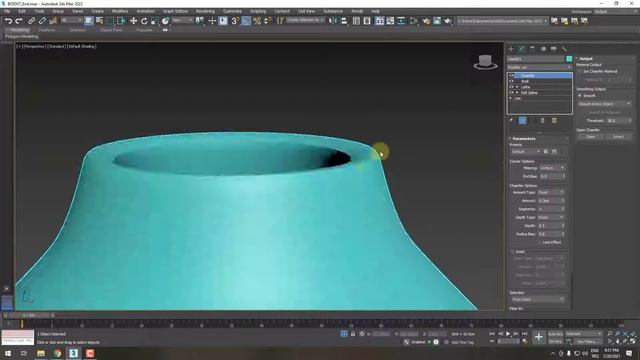640x360 pixels.
Task: Open the Presets Default dropdown
Action: [525, 151]
